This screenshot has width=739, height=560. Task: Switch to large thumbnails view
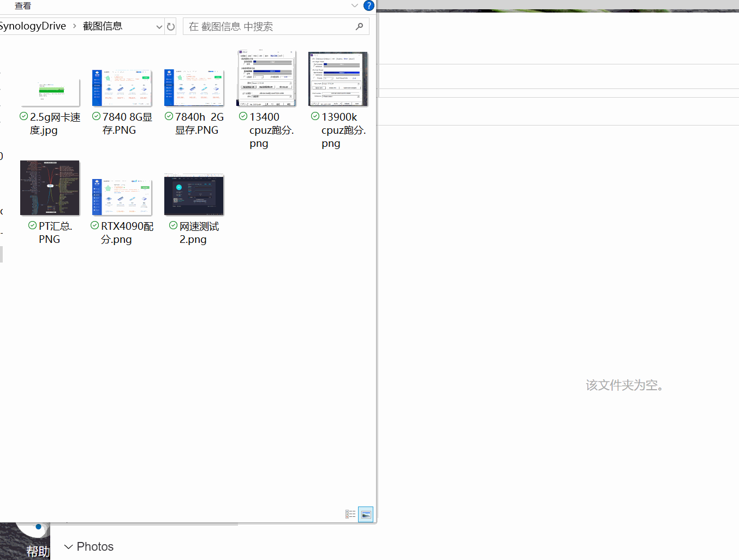[x=366, y=514]
